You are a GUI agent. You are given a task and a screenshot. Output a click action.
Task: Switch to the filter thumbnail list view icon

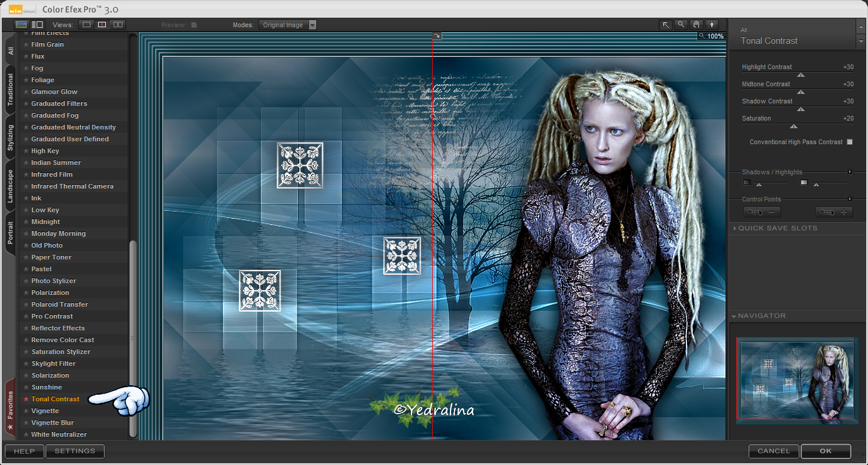pos(21,25)
